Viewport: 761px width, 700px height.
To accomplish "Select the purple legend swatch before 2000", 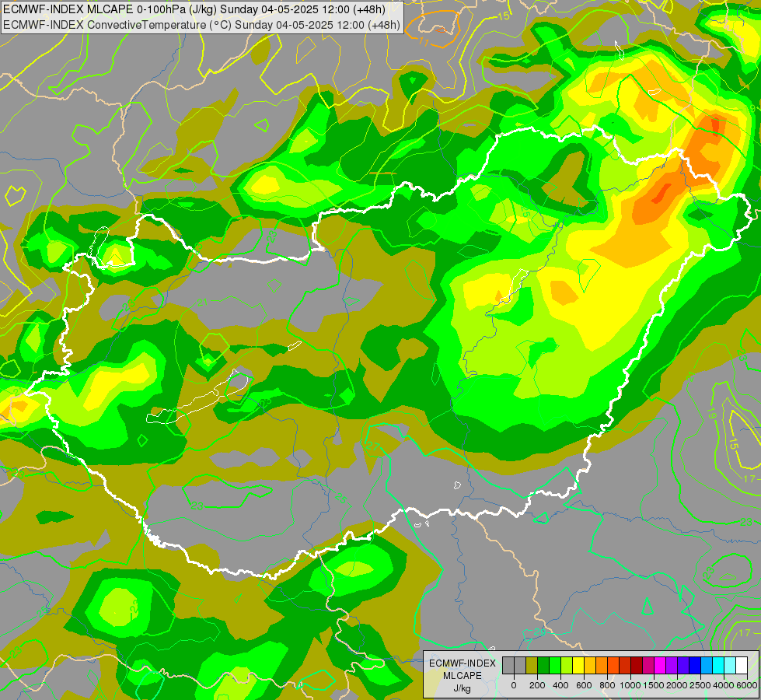I will [x=672, y=665].
